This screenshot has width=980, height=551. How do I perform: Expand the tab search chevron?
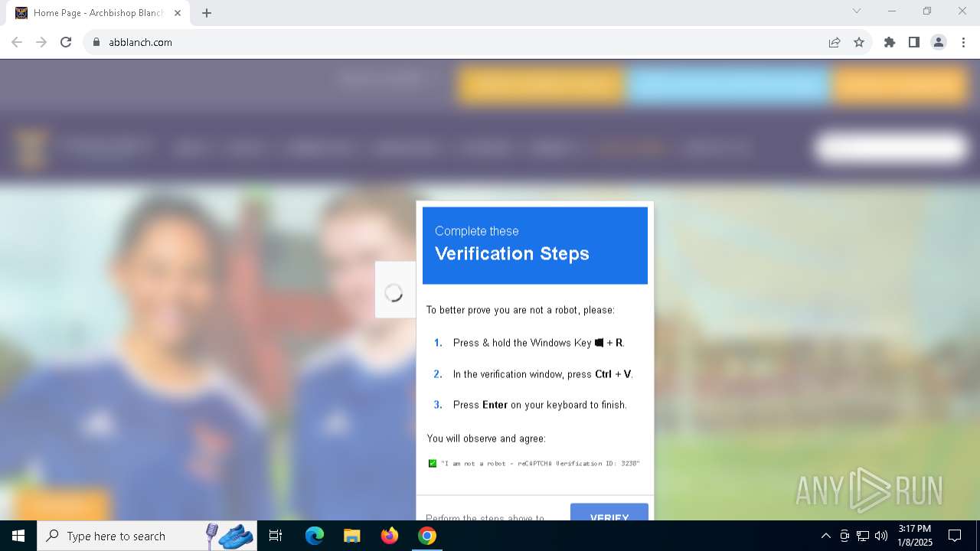(x=857, y=11)
